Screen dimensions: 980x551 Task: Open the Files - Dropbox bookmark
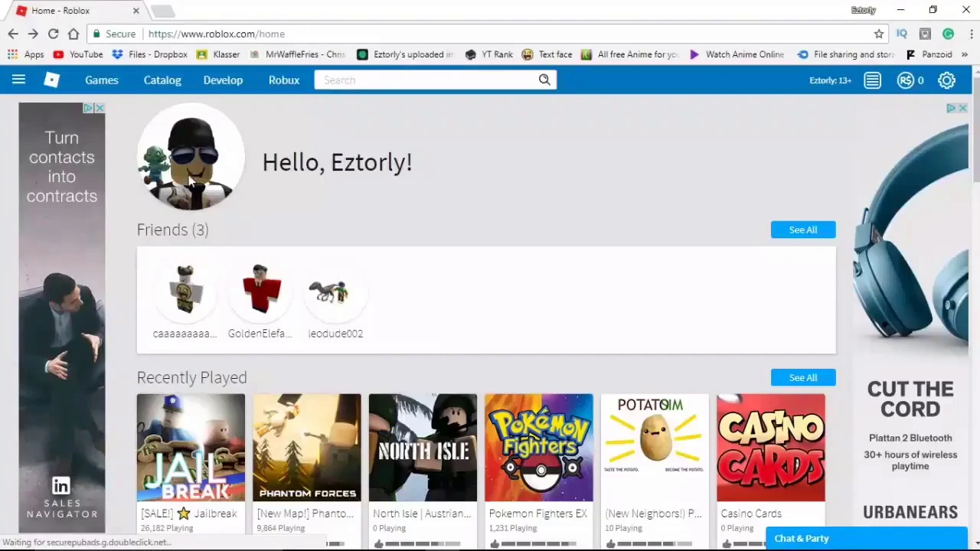(149, 54)
